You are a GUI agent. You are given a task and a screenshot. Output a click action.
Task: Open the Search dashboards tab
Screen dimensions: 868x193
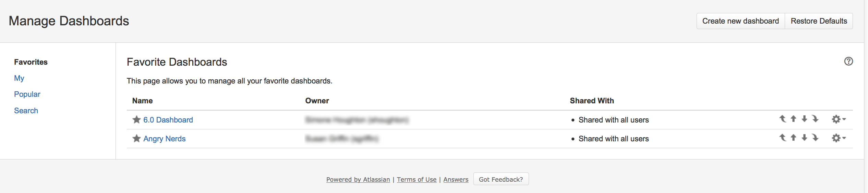pos(26,111)
